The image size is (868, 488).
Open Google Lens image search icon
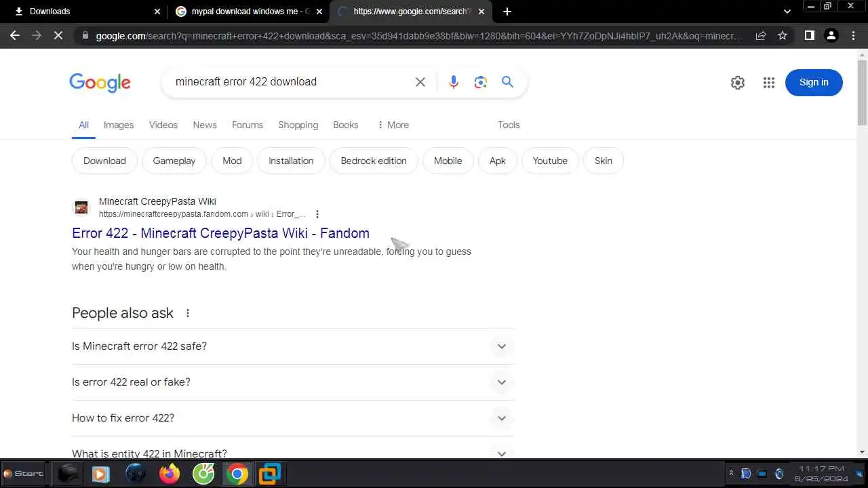pyautogui.click(x=481, y=82)
